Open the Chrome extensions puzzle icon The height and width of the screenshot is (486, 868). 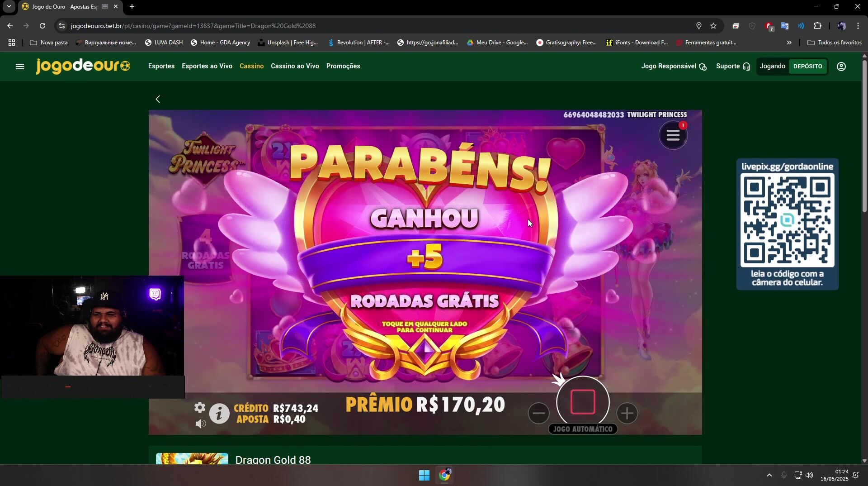click(817, 26)
